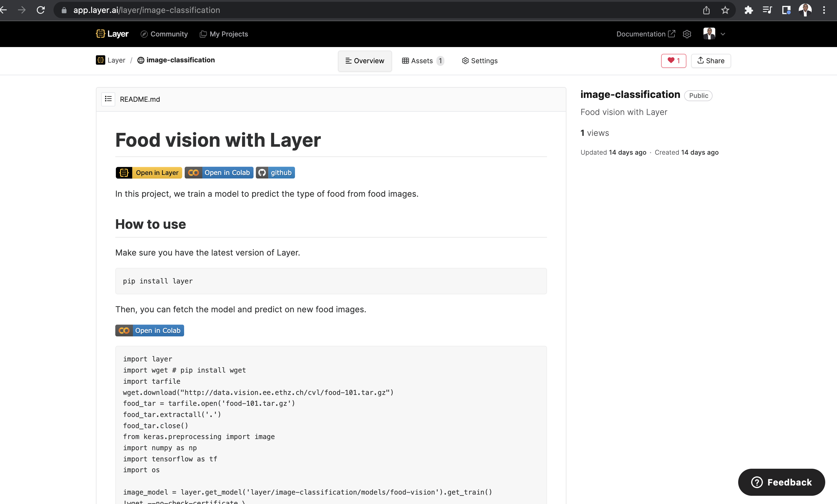
Task: Open the project Settings tab
Action: [479, 61]
